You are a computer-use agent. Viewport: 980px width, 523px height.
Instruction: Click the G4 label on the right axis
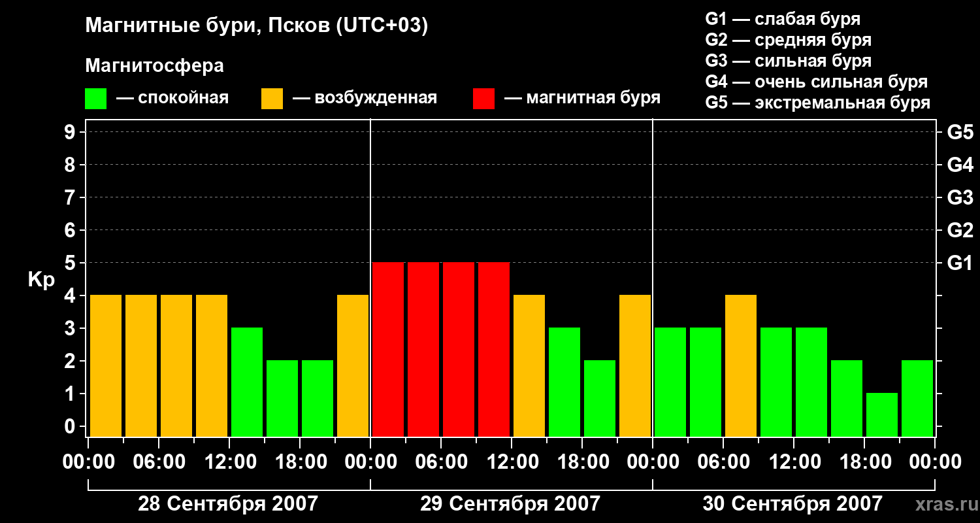click(960, 165)
